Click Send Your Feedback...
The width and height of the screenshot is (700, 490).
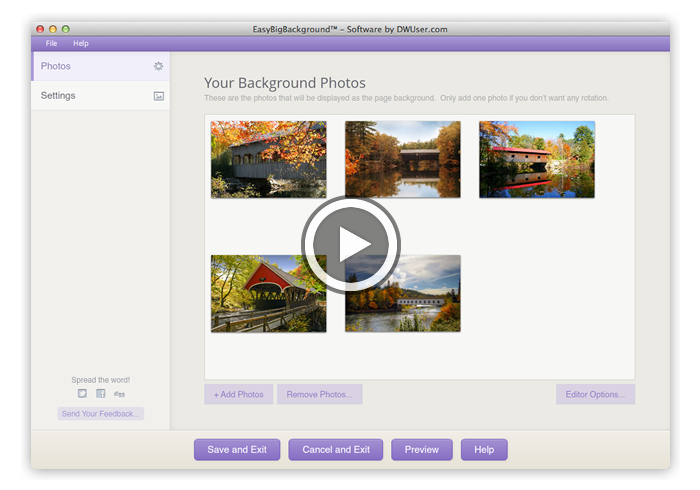[101, 414]
